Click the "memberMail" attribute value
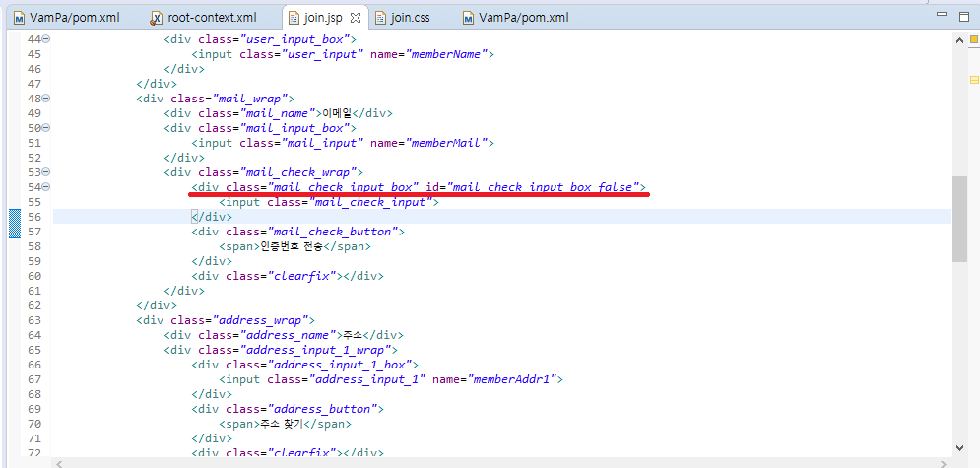This screenshot has width=980, height=468. tap(447, 143)
